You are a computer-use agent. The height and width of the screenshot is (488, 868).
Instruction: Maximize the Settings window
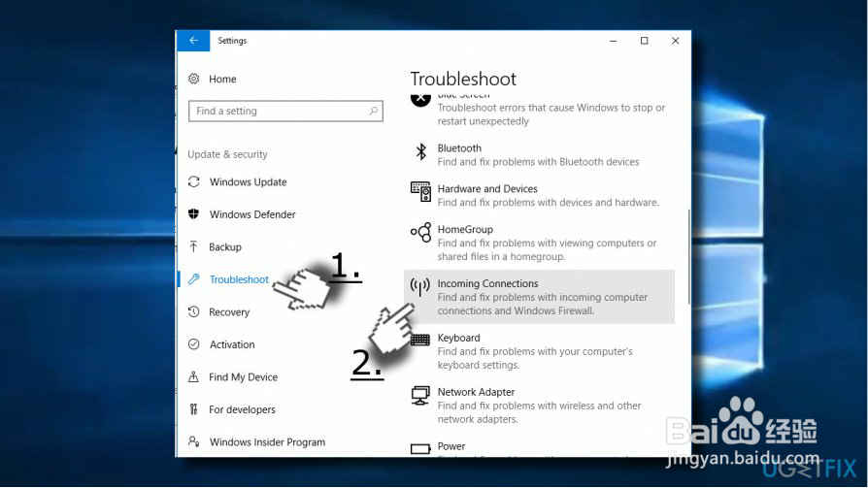(644, 41)
